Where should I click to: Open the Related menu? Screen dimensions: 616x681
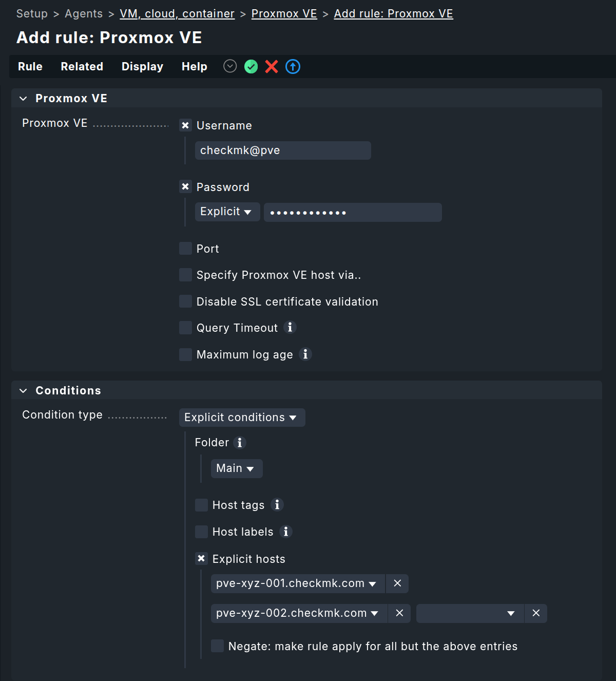[x=82, y=66]
